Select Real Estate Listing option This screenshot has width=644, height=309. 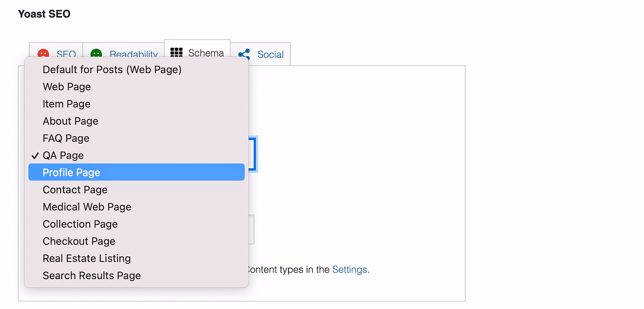86,258
